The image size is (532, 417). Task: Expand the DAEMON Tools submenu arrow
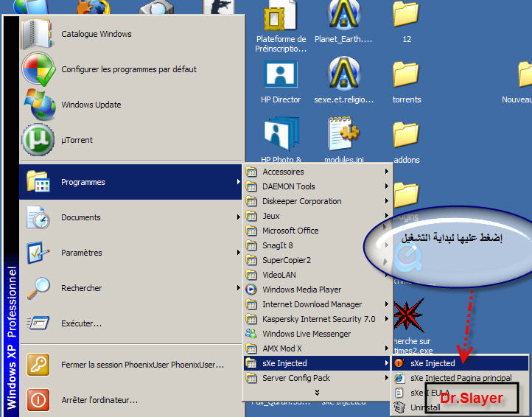[x=386, y=186]
